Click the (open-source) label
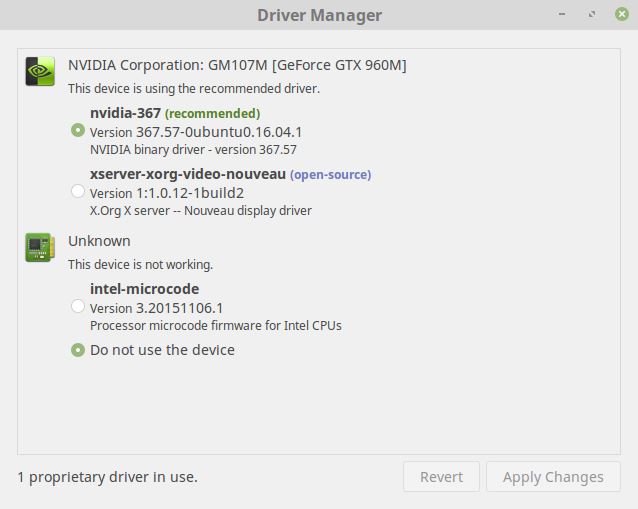 pyautogui.click(x=330, y=175)
